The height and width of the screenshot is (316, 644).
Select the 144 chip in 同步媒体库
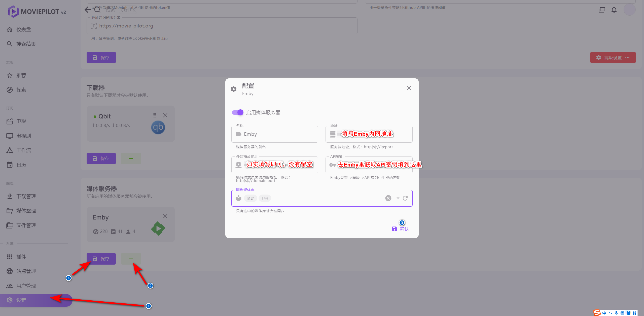[x=265, y=198]
